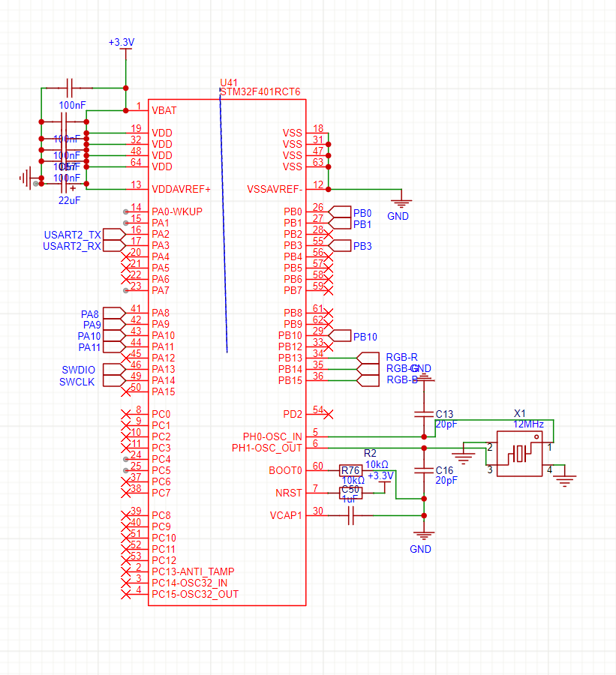
Task: Select the GND label under VSSAVREF- ground
Action: (x=398, y=216)
